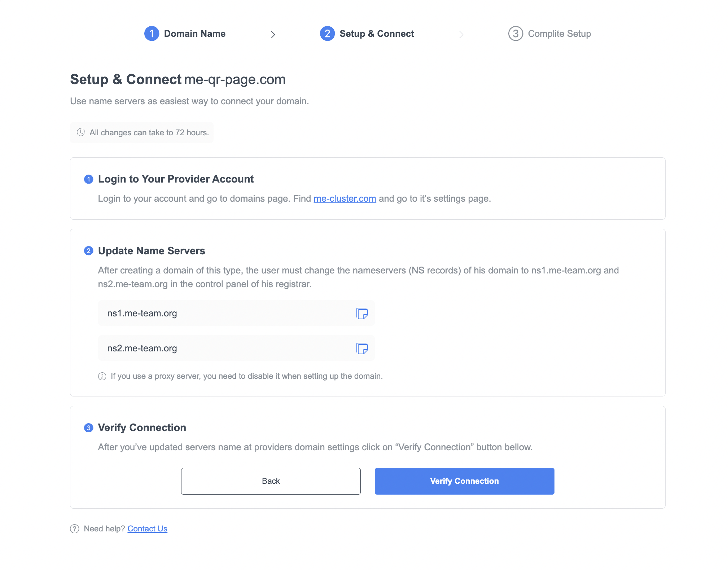
Task: Click the ns1.me-team.org field
Action: coord(224,313)
